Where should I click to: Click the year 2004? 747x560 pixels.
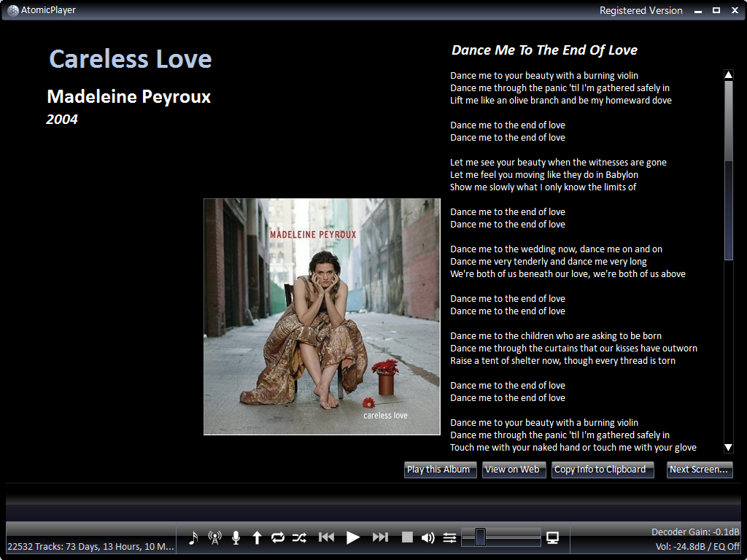pyautogui.click(x=62, y=119)
